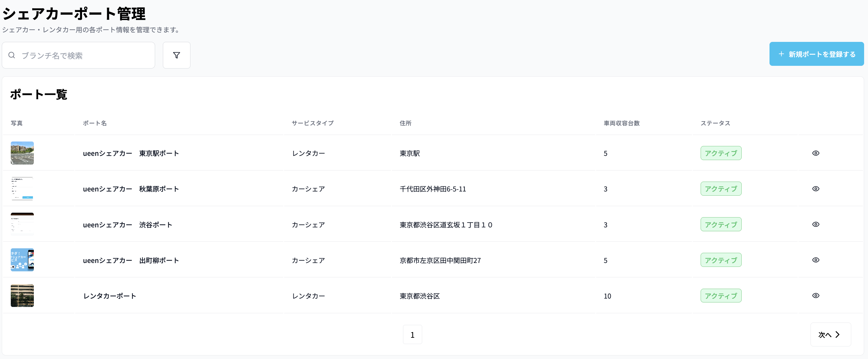This screenshot has width=868, height=359.
Task: Select page 1 in the pagination control
Action: 412,334
